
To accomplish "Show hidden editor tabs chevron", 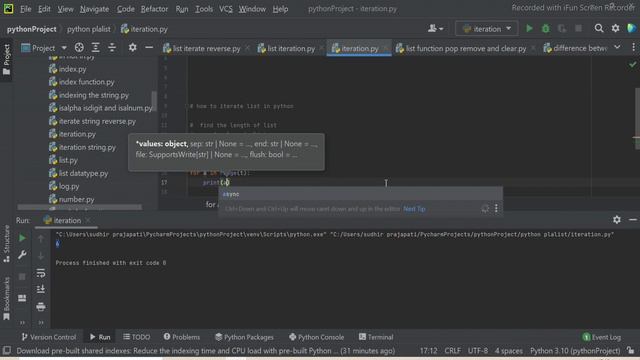I will pyautogui.click(x=617, y=48).
